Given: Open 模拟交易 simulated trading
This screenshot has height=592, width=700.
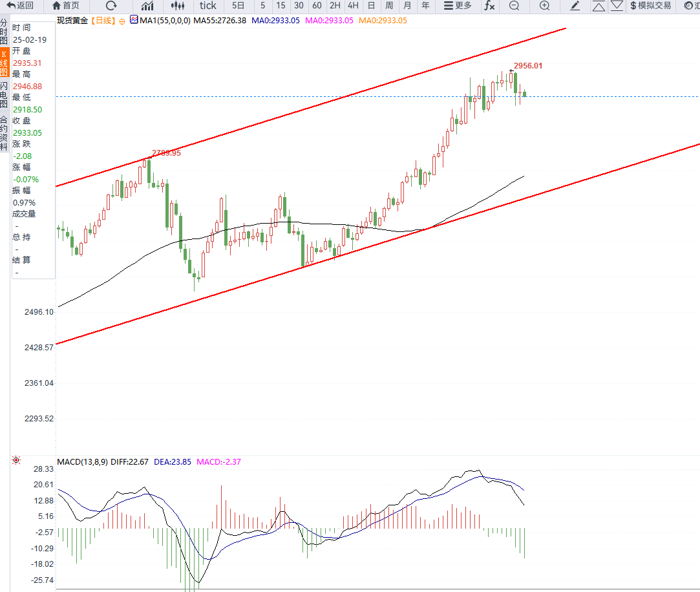Looking at the screenshot, I should click(x=651, y=6).
